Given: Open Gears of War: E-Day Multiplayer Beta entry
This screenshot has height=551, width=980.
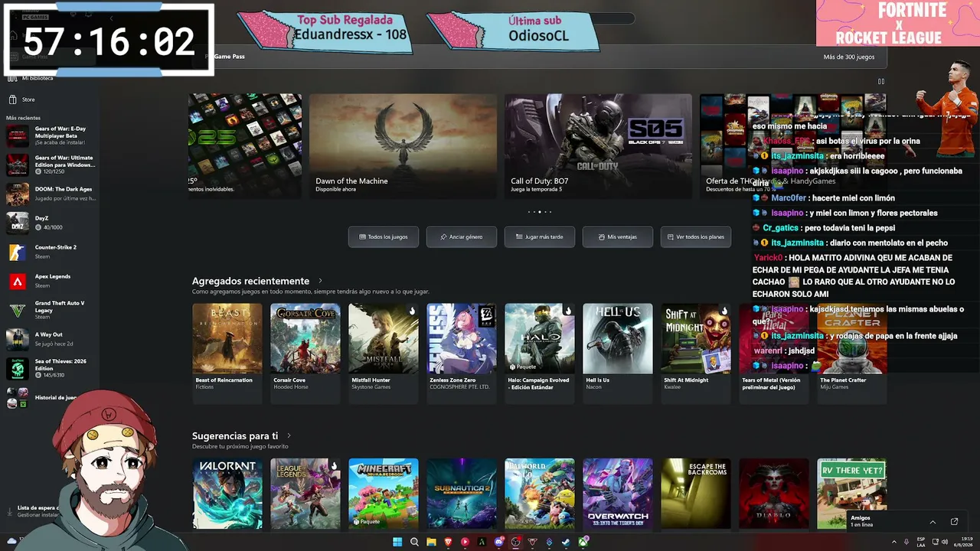Looking at the screenshot, I should [x=50, y=135].
